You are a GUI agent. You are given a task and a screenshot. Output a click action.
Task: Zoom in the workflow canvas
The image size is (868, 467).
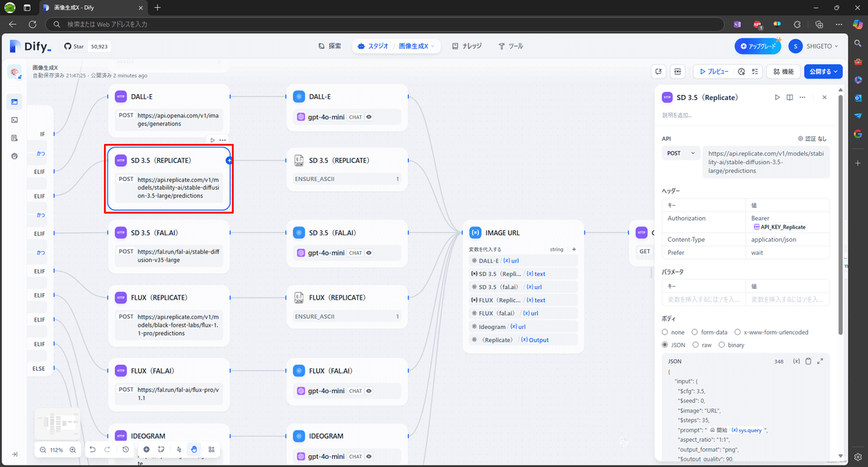72,450
